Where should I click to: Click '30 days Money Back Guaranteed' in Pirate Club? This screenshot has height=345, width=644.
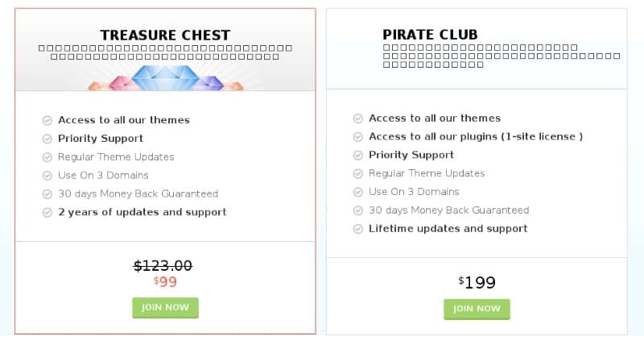(448, 210)
